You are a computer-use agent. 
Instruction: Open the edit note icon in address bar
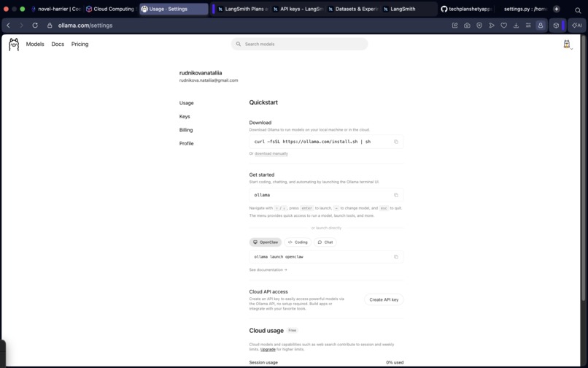[455, 26]
